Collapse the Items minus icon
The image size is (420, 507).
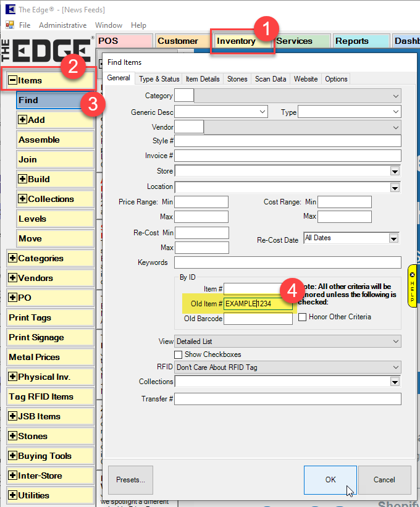point(12,80)
